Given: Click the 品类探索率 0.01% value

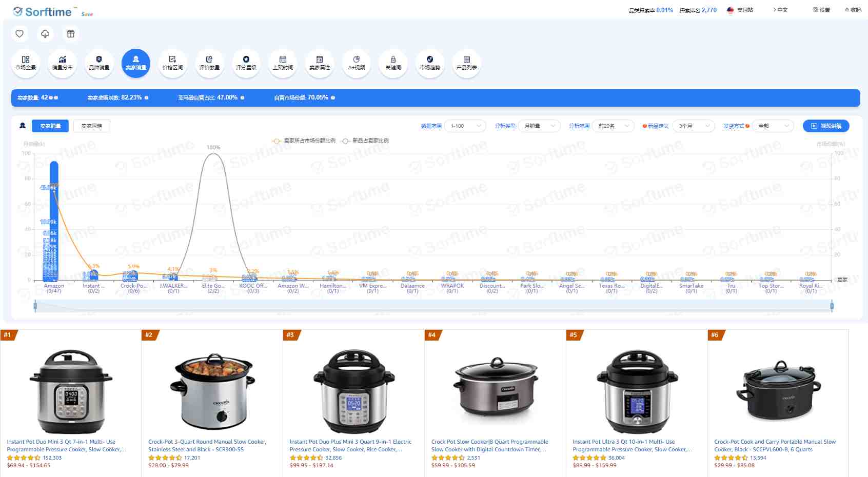Looking at the screenshot, I should coord(664,10).
